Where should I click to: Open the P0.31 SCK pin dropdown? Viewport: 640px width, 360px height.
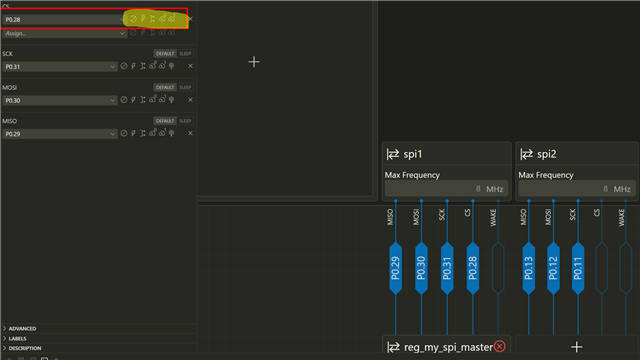click(x=60, y=67)
